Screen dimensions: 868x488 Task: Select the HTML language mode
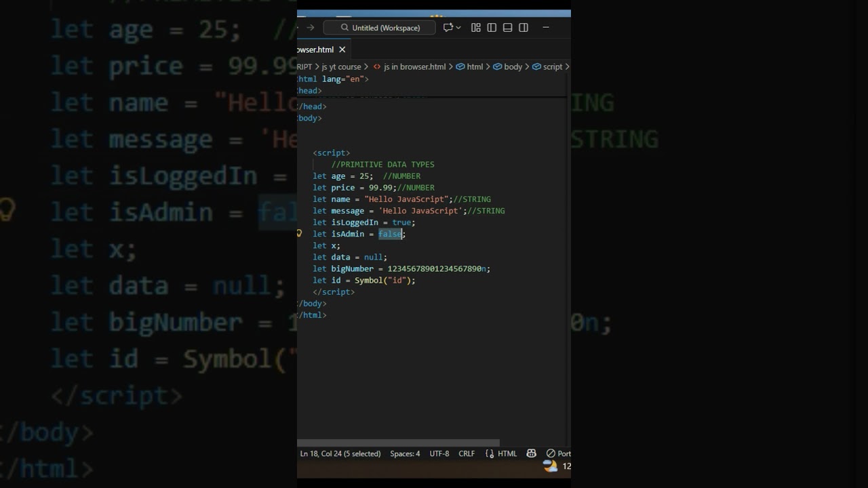[501, 453]
